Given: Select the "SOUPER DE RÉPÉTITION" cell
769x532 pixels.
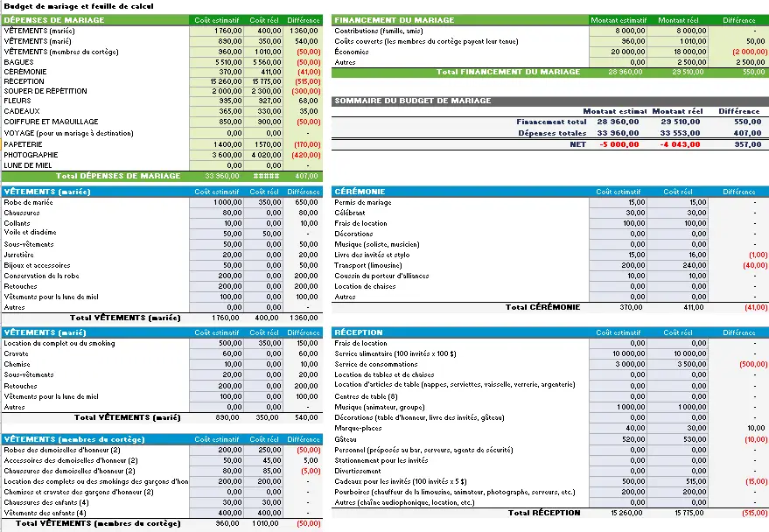Looking at the screenshot, I should pyautogui.click(x=45, y=91).
